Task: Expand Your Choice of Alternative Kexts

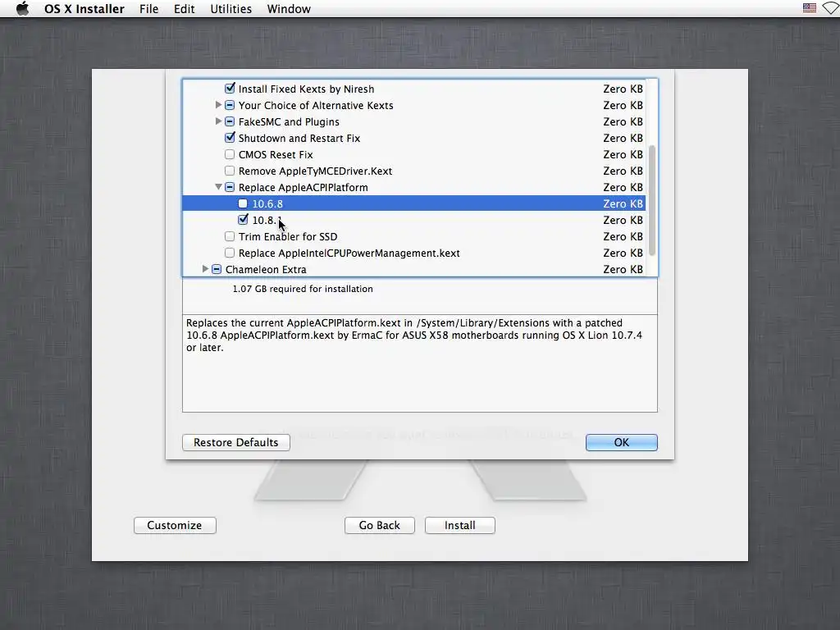Action: (x=218, y=105)
